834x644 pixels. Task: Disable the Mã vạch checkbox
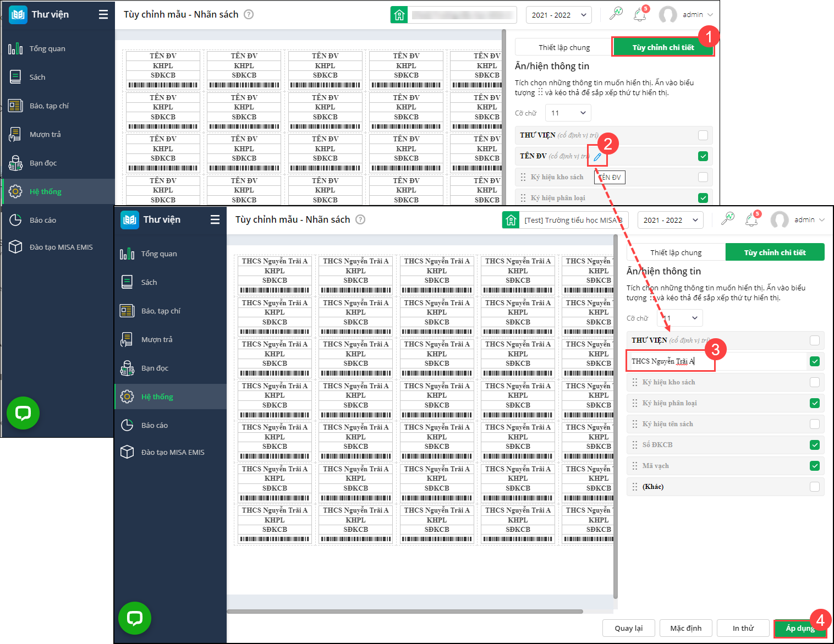[x=815, y=466]
